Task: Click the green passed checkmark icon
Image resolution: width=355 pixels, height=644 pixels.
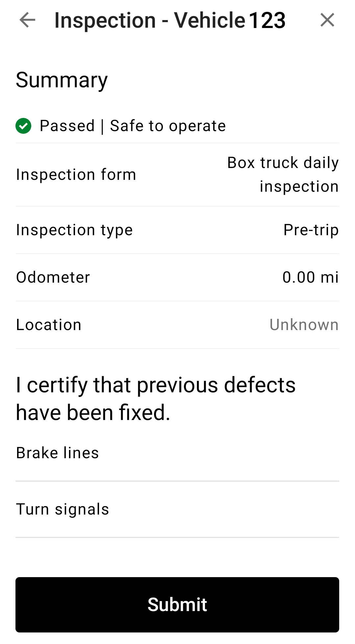Action: [x=23, y=126]
